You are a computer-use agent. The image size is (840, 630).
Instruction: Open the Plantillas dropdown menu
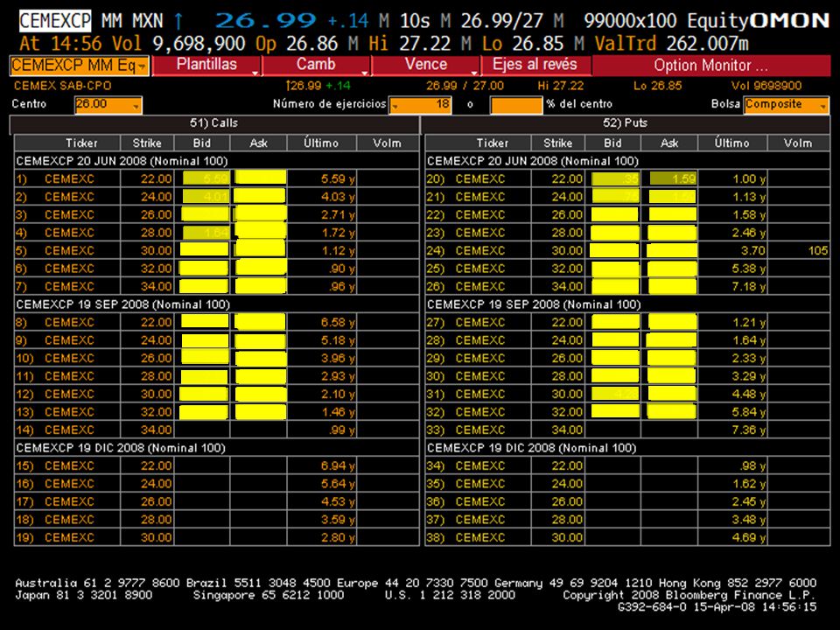coord(206,66)
